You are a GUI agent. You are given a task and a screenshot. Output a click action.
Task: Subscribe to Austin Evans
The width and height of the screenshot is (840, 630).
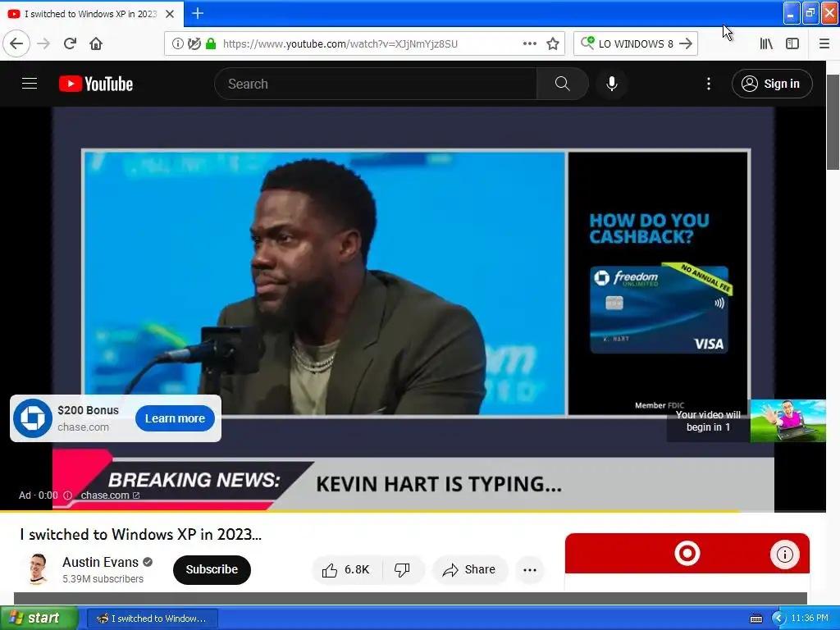pyautogui.click(x=212, y=569)
